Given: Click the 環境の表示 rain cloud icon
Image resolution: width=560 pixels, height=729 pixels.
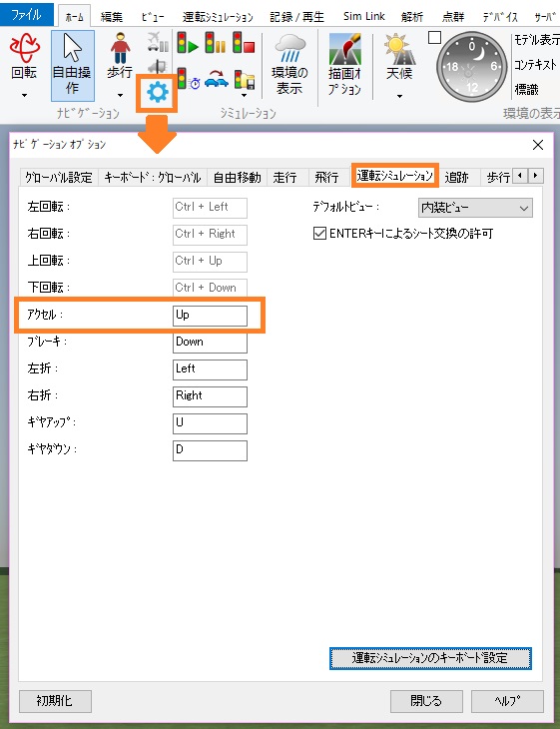Looking at the screenshot, I should click(x=290, y=48).
